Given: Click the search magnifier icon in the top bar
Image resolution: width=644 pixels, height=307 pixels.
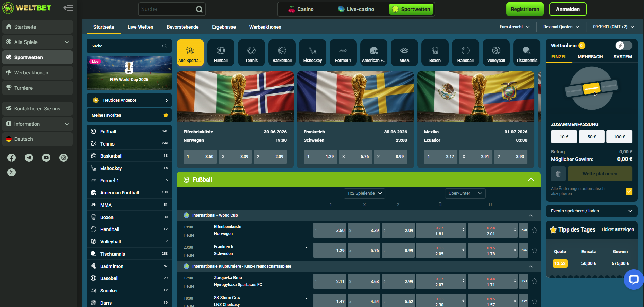Looking at the screenshot, I should [x=199, y=9].
